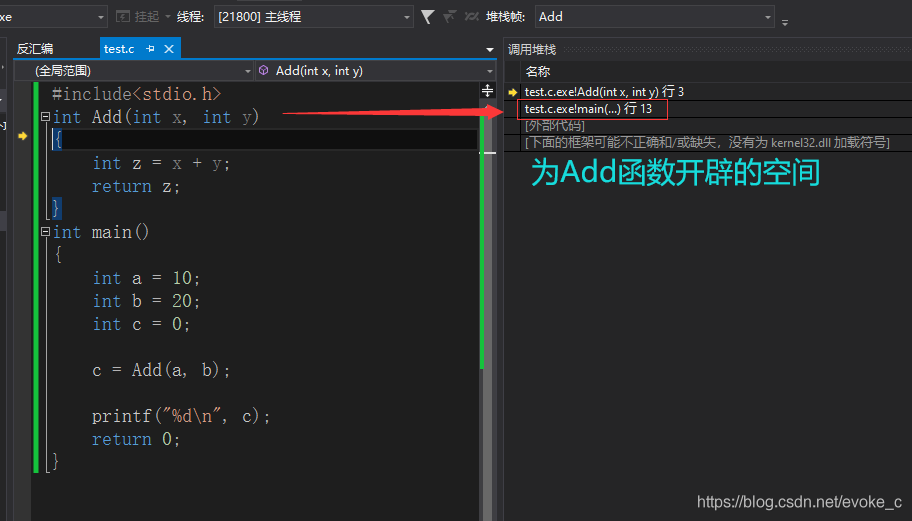
Task: Select the test.c tab
Action: pos(119,49)
